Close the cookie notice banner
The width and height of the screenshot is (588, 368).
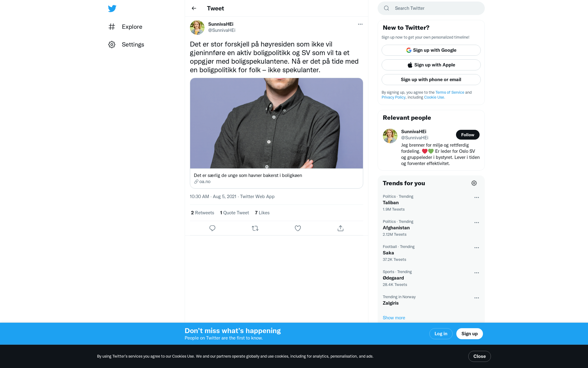point(479,356)
